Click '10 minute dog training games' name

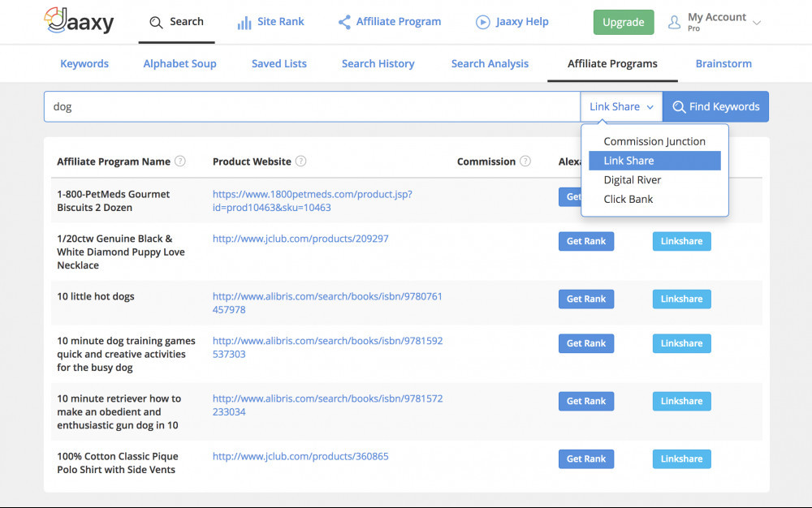pos(126,354)
